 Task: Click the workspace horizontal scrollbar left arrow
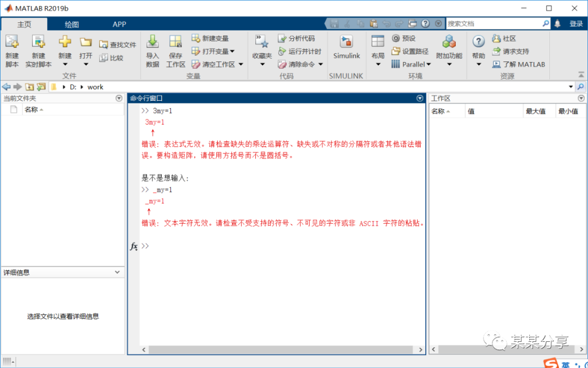[x=434, y=349]
